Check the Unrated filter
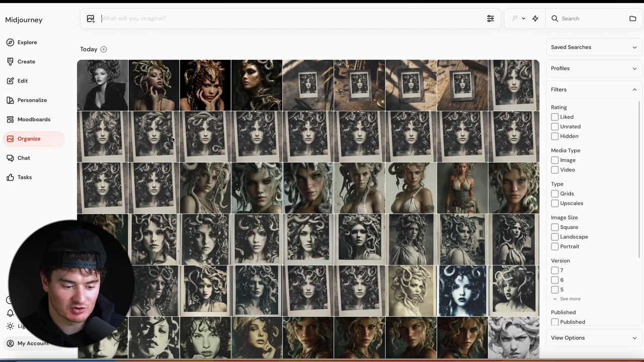Image resolution: width=644 pixels, height=362 pixels. (x=554, y=127)
